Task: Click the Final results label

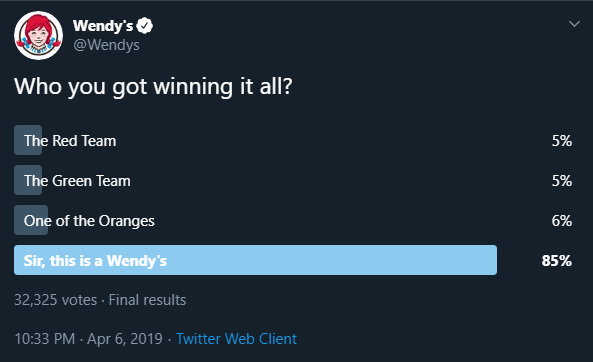Action: (x=147, y=300)
